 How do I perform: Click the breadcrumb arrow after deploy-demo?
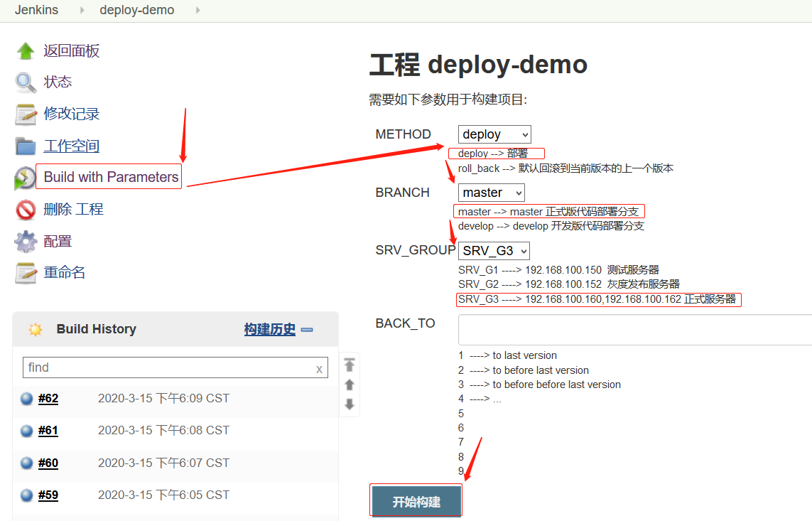[197, 10]
